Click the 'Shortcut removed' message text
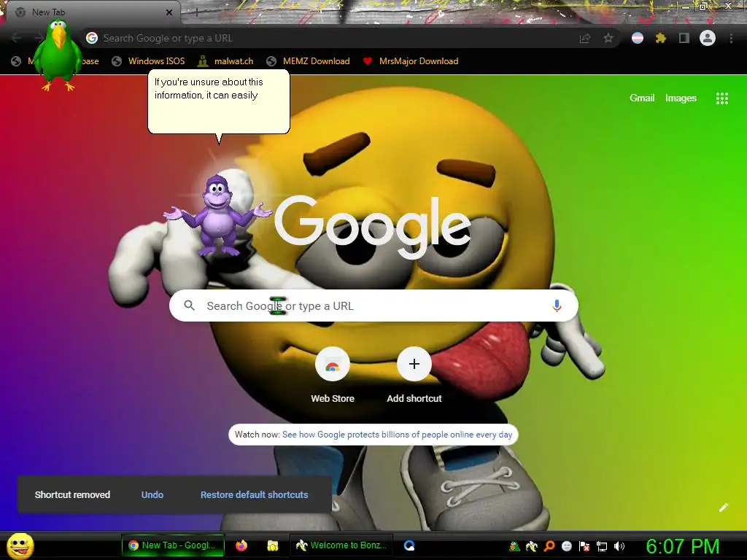 (x=72, y=495)
